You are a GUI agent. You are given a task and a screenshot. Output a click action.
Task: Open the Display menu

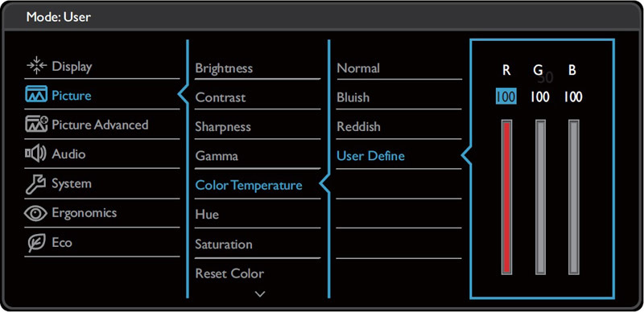(x=72, y=67)
